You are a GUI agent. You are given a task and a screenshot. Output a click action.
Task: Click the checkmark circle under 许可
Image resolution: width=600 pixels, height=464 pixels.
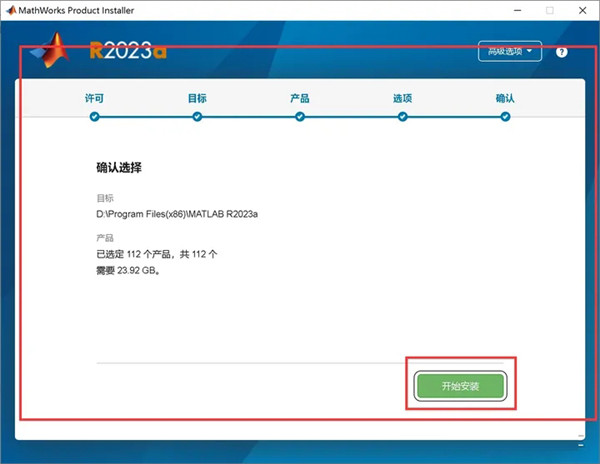click(x=95, y=117)
